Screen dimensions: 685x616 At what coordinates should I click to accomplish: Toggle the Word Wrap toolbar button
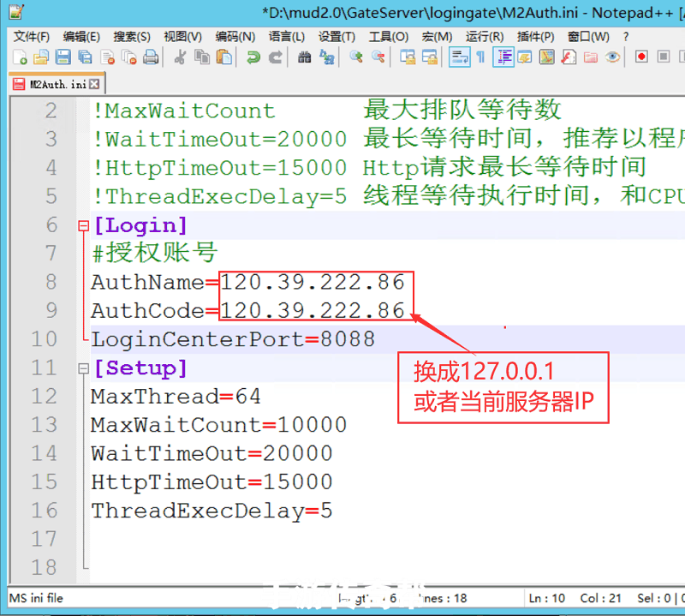pos(459,57)
